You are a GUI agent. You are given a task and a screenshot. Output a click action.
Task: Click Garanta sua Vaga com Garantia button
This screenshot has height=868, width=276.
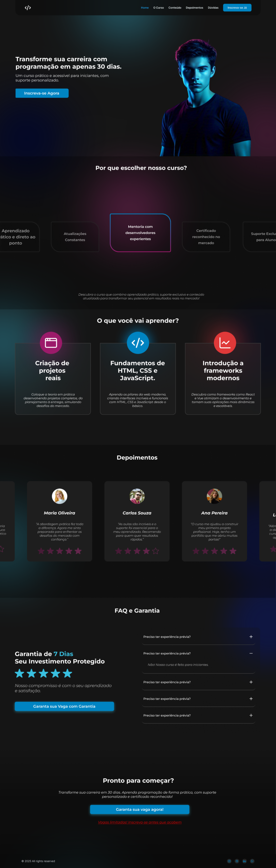click(64, 706)
